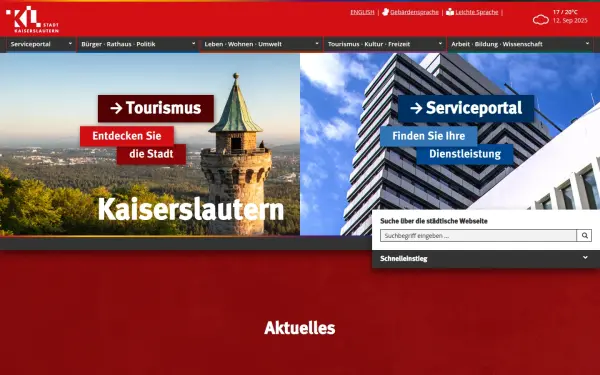Open the Leichte Sprache link
The image size is (600, 375).
coord(477,12)
